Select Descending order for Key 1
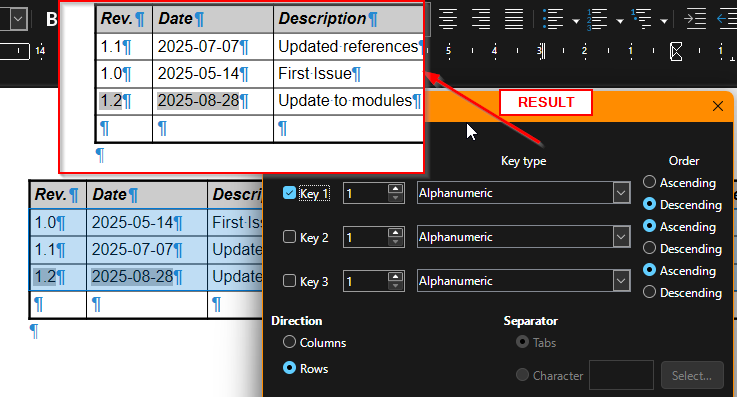The height and width of the screenshot is (397, 737). coord(649,204)
